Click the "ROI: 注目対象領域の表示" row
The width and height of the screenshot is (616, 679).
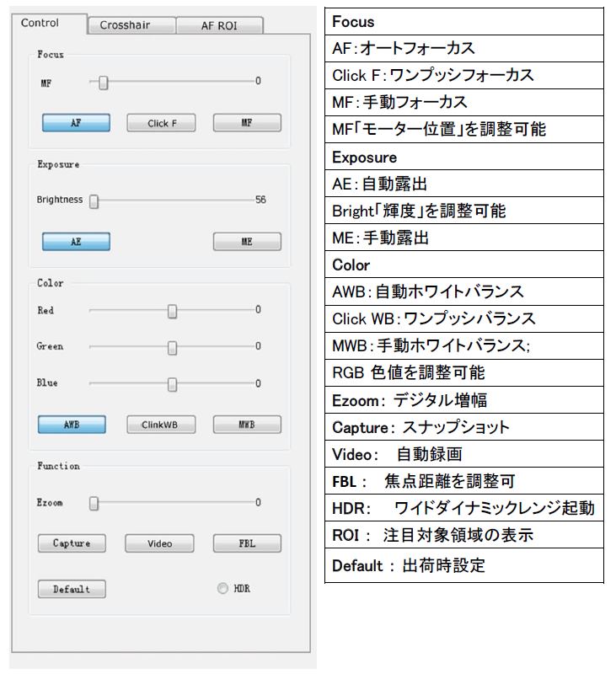(x=464, y=535)
